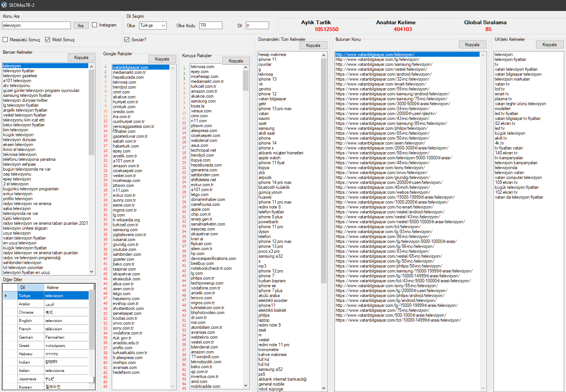Open the Ülke dropdown showing Türkçe
The height and width of the screenshot is (392, 566).
pyautogui.click(x=153, y=25)
